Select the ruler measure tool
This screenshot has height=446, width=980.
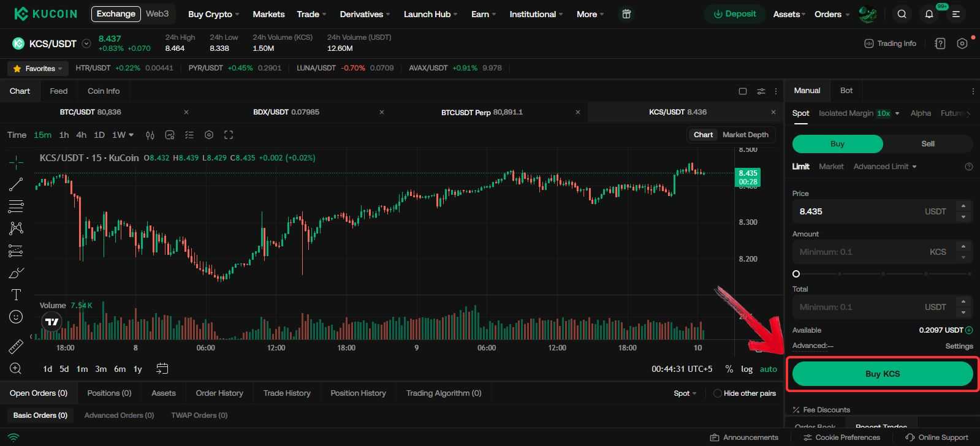pyautogui.click(x=16, y=347)
